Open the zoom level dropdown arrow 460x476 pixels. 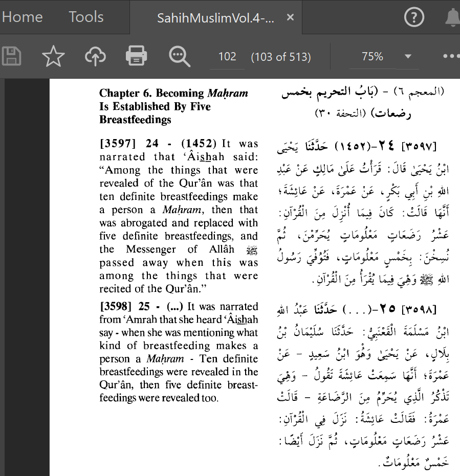(x=408, y=56)
